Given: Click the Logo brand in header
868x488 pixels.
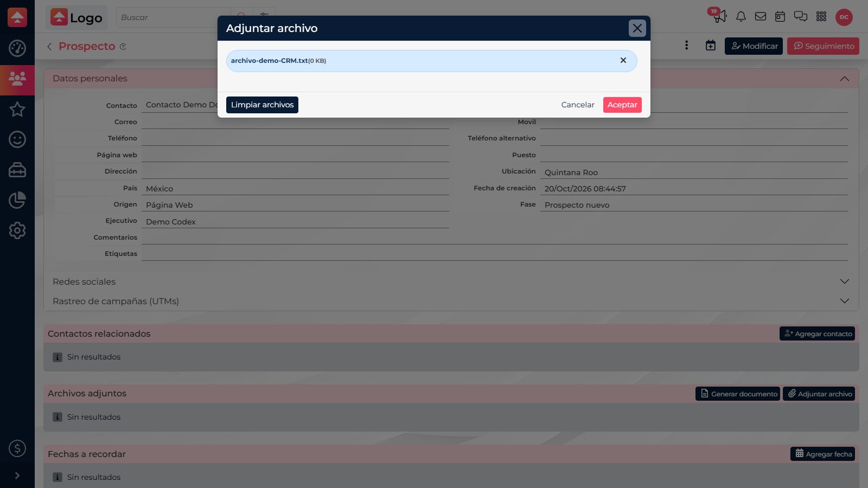Looking at the screenshot, I should point(76,17).
